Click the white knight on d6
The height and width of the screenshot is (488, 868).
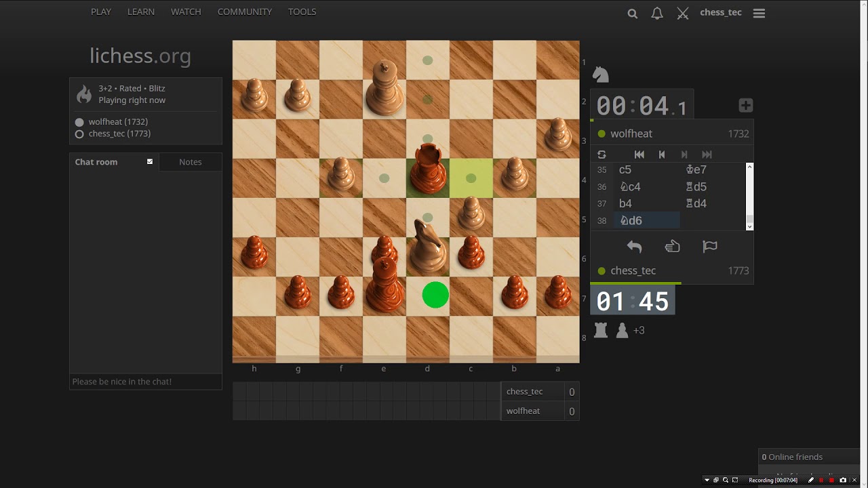(x=428, y=247)
